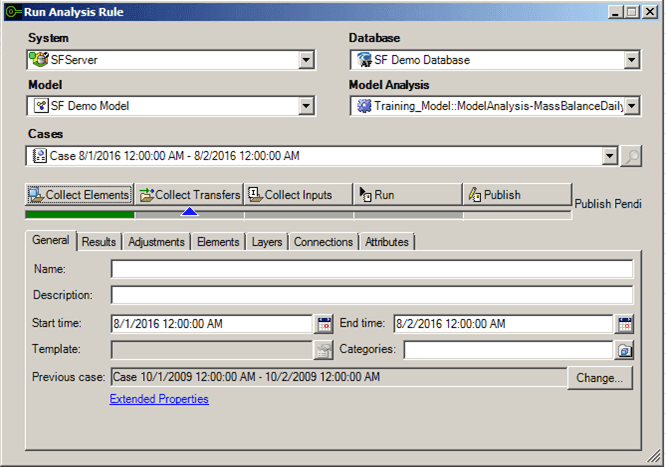666x467 pixels.
Task: Click the SF Demo Database combo box
Action: [495, 60]
